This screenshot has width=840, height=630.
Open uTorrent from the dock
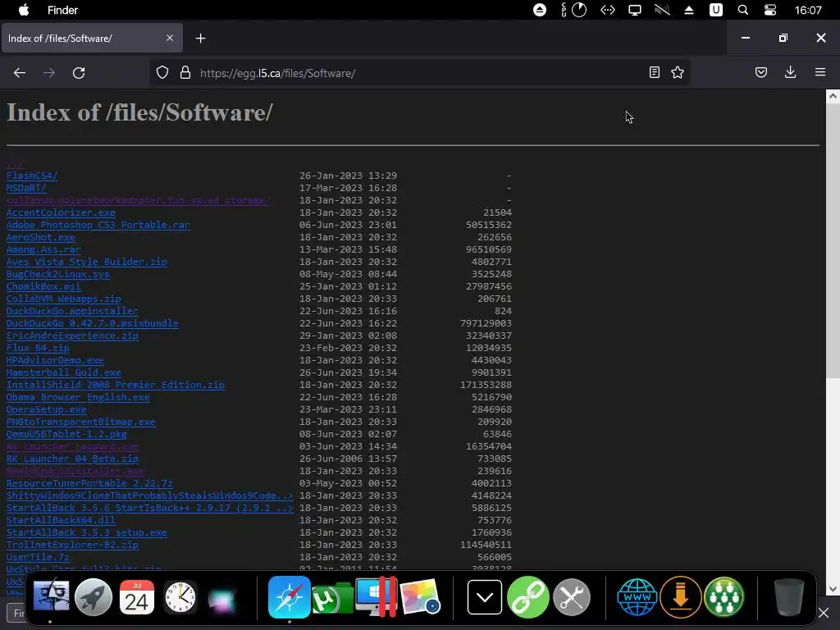(x=332, y=598)
